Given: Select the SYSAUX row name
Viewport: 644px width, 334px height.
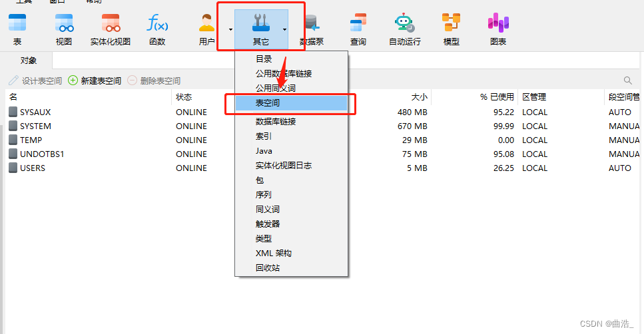Looking at the screenshot, I should point(35,112).
